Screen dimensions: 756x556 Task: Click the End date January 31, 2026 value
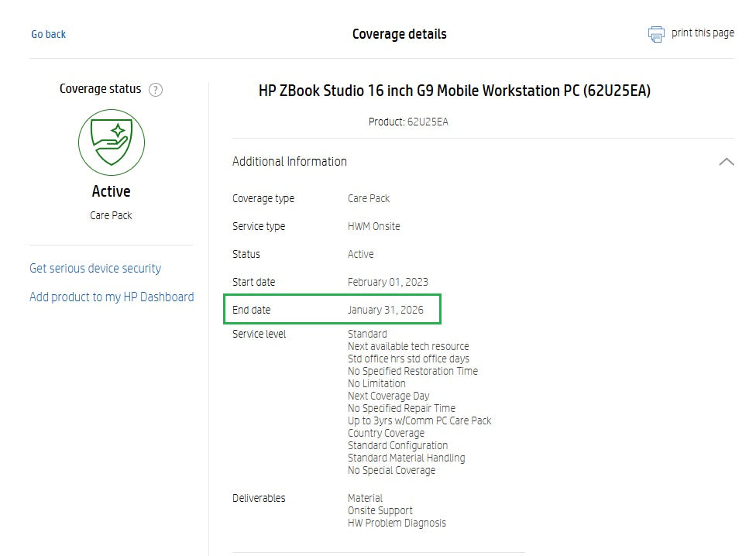pos(385,310)
